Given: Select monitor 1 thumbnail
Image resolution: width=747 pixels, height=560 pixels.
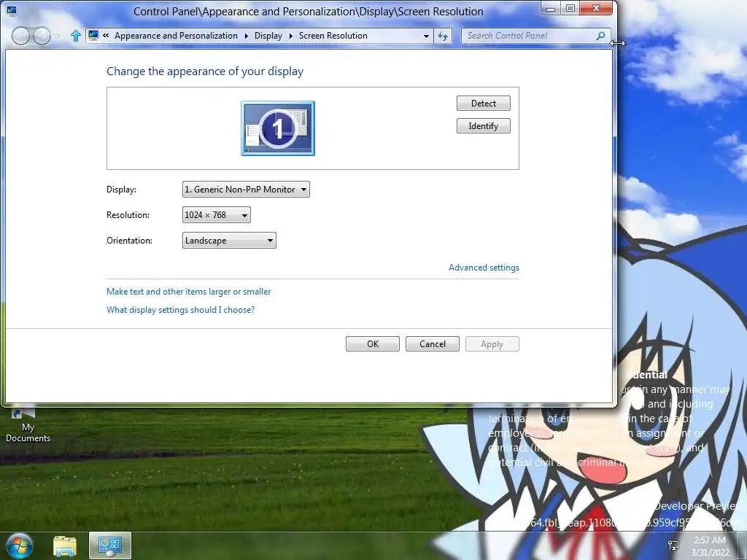Looking at the screenshot, I should click(x=278, y=128).
